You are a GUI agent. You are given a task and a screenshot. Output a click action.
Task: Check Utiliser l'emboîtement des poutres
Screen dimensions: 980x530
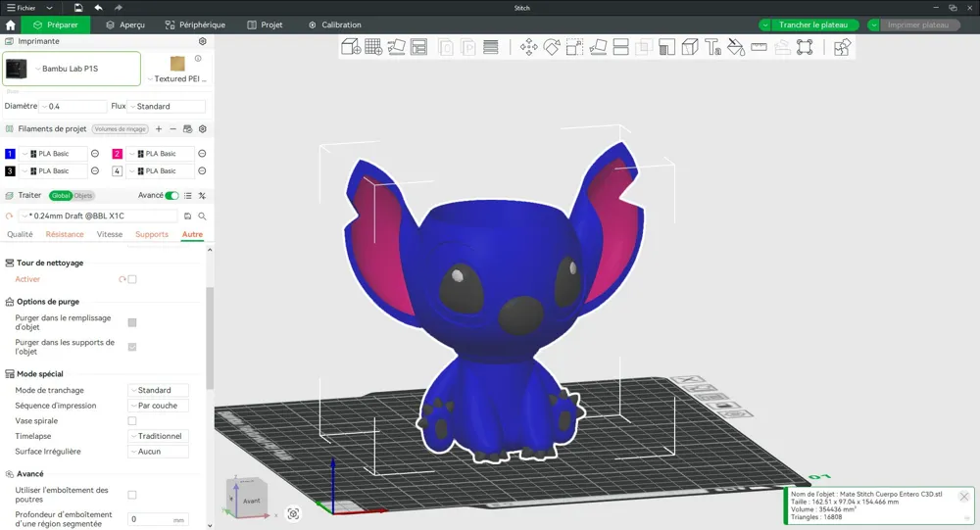pyautogui.click(x=132, y=495)
